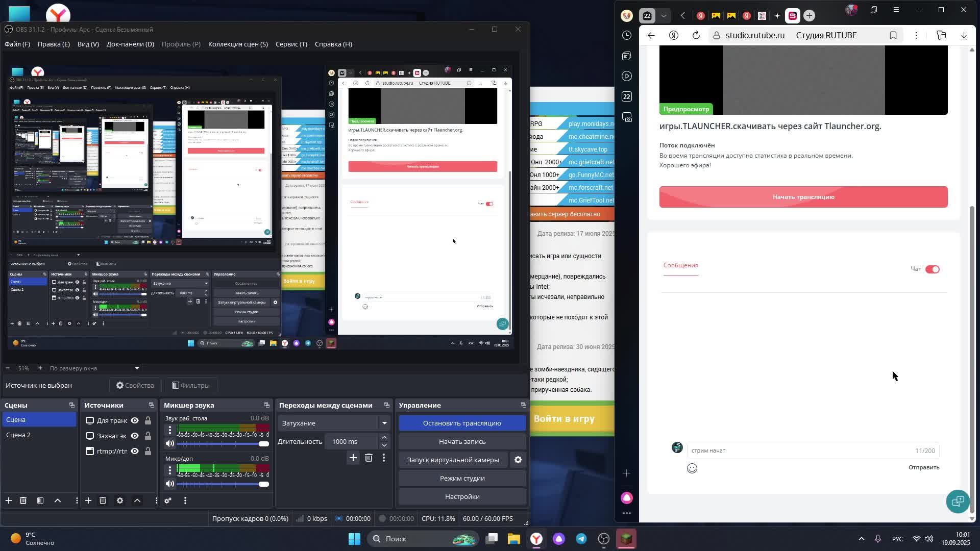
Task: Increase transition duration with up arrow
Action: click(x=384, y=438)
